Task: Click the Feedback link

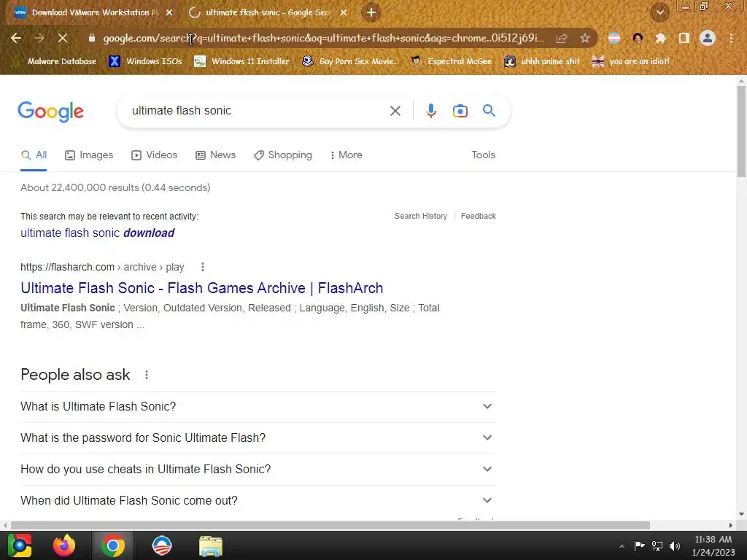Action: tap(479, 216)
